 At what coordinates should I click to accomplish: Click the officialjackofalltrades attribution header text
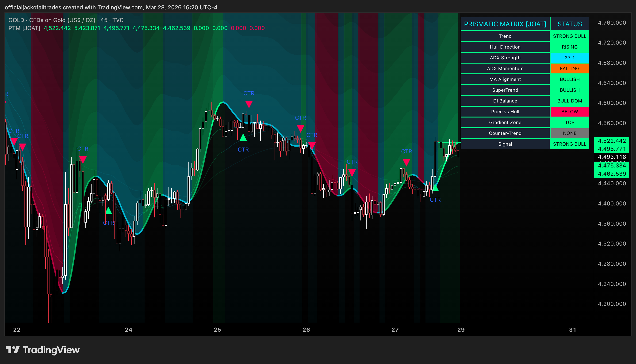pos(111,7)
